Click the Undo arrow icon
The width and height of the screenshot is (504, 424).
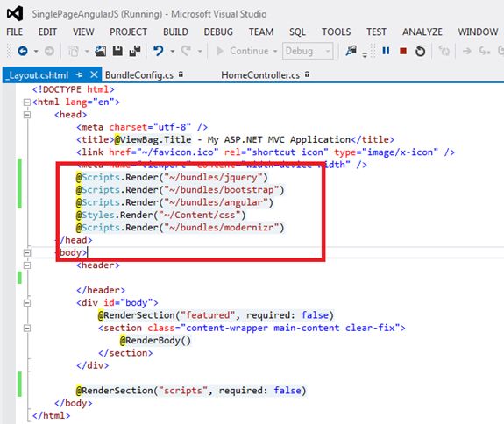point(158,51)
